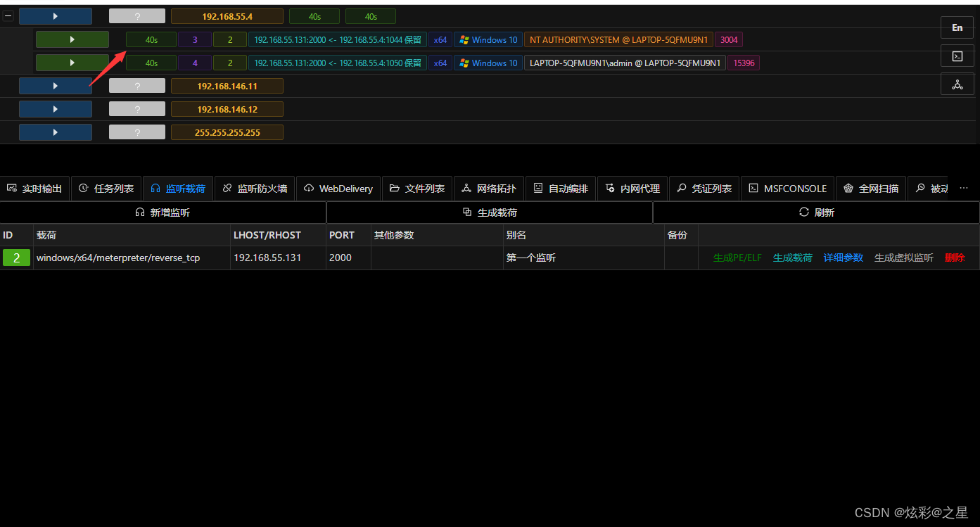The height and width of the screenshot is (527, 980).
Task: Click the 别名 column header
Action: [583, 235]
